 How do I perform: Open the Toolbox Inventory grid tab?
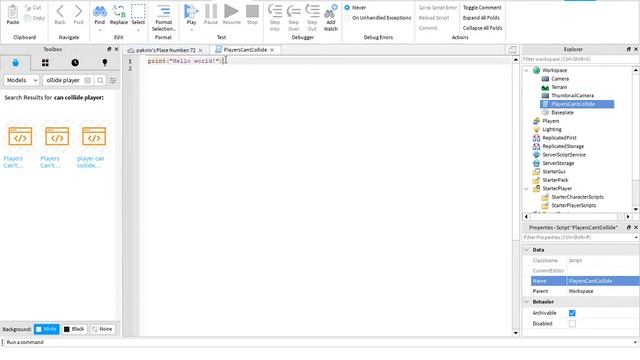(x=45, y=63)
